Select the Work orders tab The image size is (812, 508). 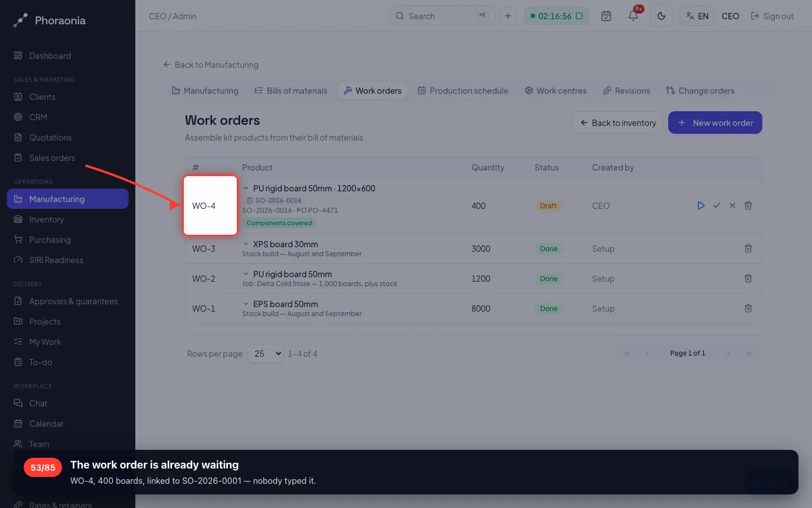[373, 90]
